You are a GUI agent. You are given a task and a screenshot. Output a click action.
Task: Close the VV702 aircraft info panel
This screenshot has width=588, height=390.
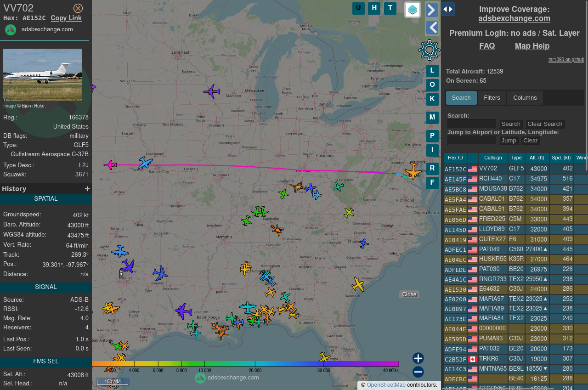coord(78,8)
